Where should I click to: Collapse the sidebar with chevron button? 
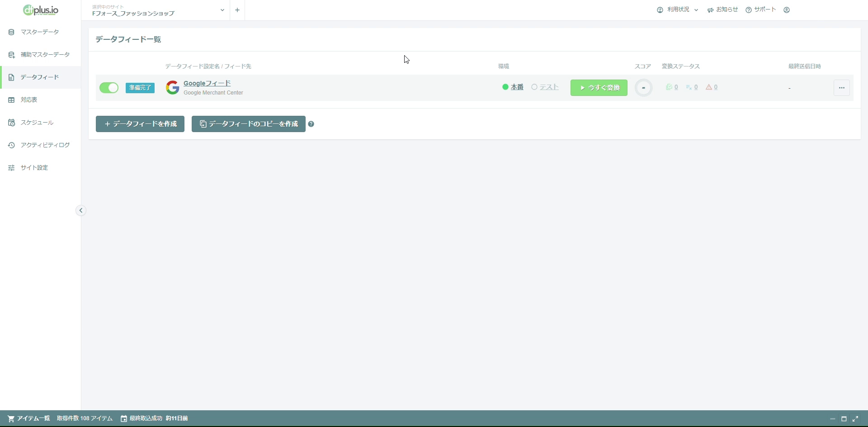pos(81,210)
